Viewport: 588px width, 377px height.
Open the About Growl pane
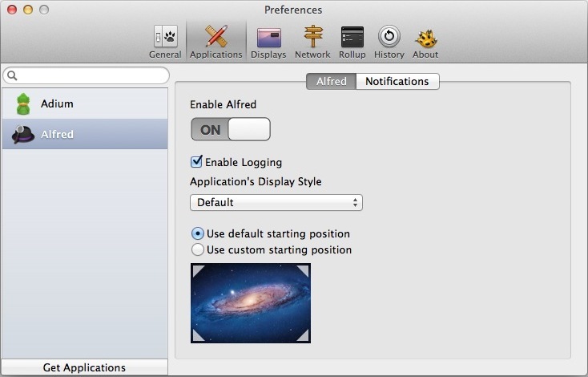[425, 42]
